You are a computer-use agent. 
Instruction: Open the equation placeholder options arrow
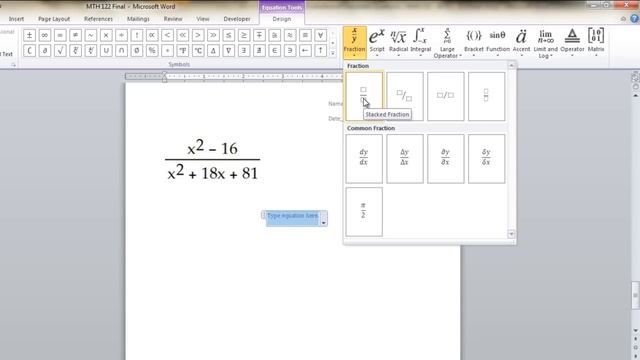click(x=323, y=222)
